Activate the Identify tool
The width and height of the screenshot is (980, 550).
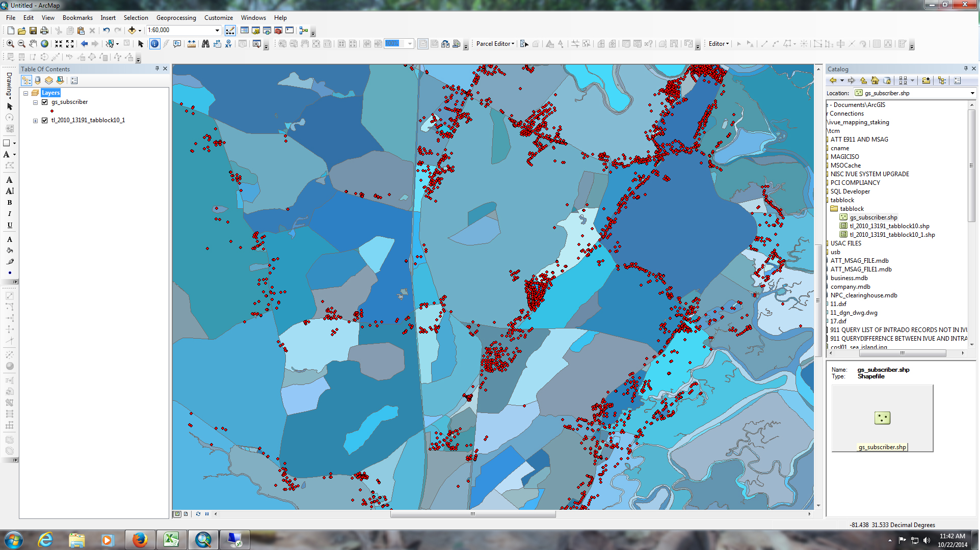click(x=154, y=44)
